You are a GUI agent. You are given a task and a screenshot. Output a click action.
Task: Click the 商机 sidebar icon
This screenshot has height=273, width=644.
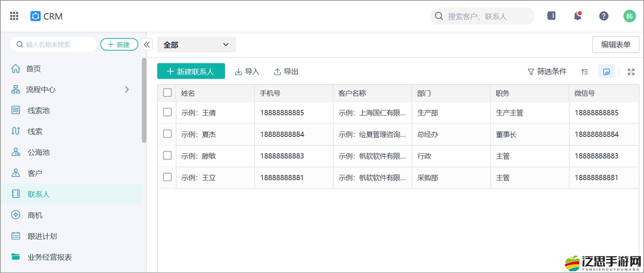(x=16, y=215)
